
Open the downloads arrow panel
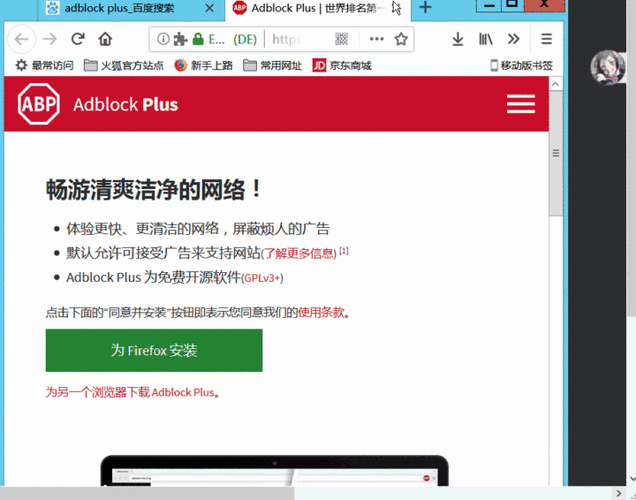point(458,39)
